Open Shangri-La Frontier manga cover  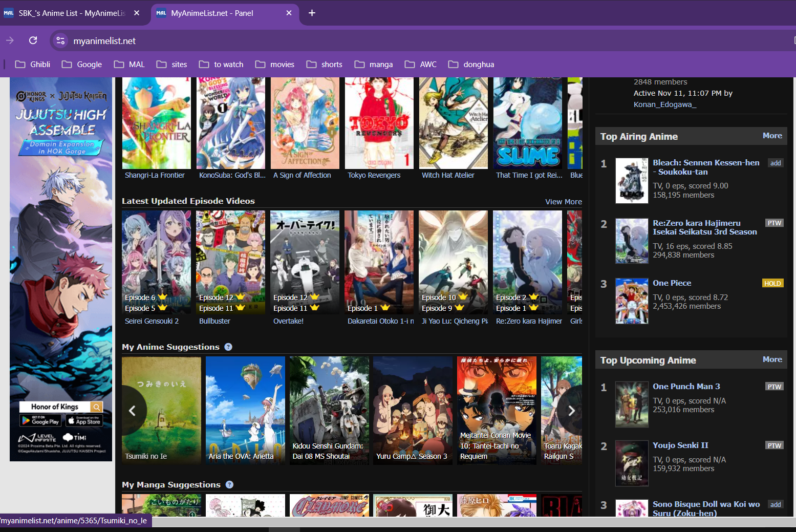pos(157,123)
